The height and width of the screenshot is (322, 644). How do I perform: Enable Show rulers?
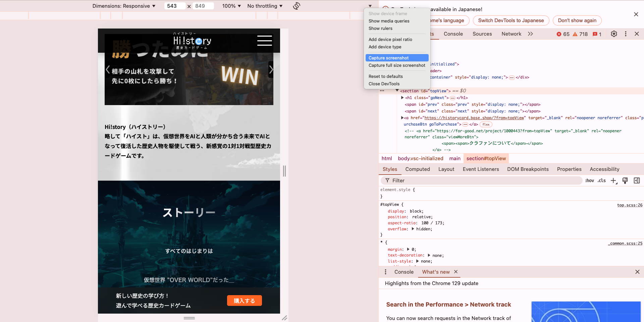pos(380,28)
